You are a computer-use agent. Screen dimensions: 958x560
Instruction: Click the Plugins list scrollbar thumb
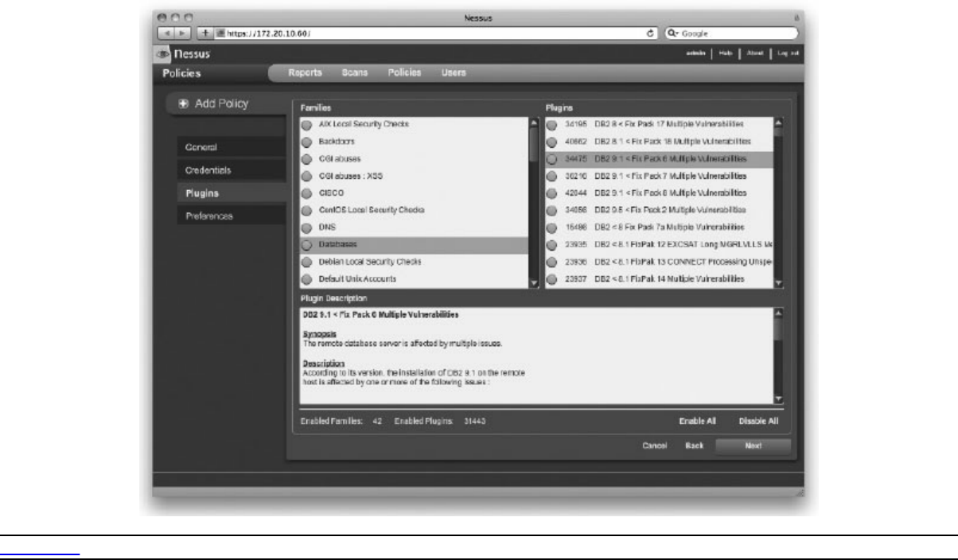(x=779, y=133)
